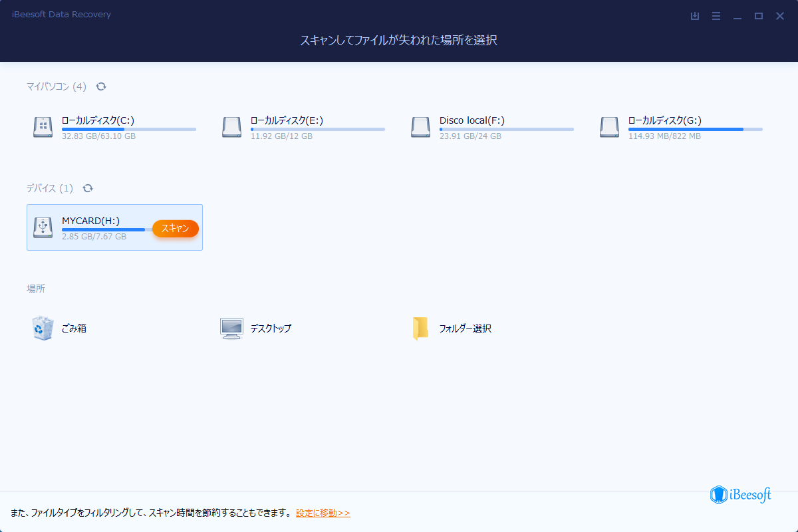Select the ローカルディスク(G:) drive icon
This screenshot has height=532, width=798.
coord(609,126)
